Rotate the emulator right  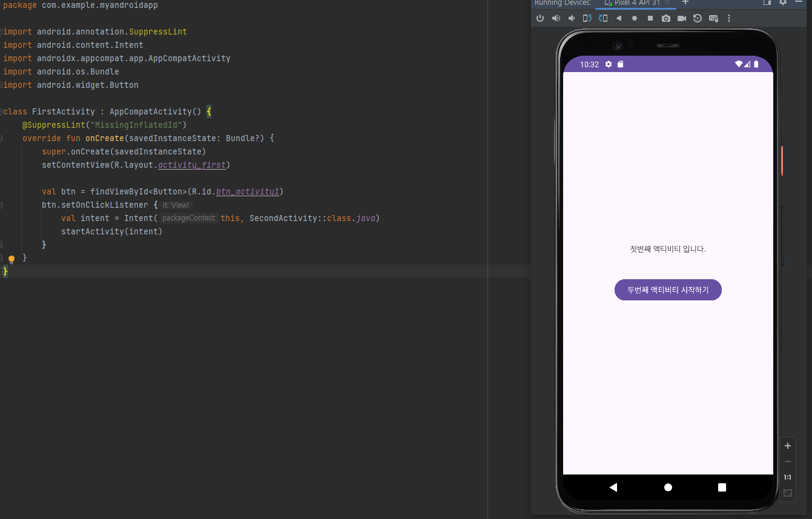click(x=603, y=18)
